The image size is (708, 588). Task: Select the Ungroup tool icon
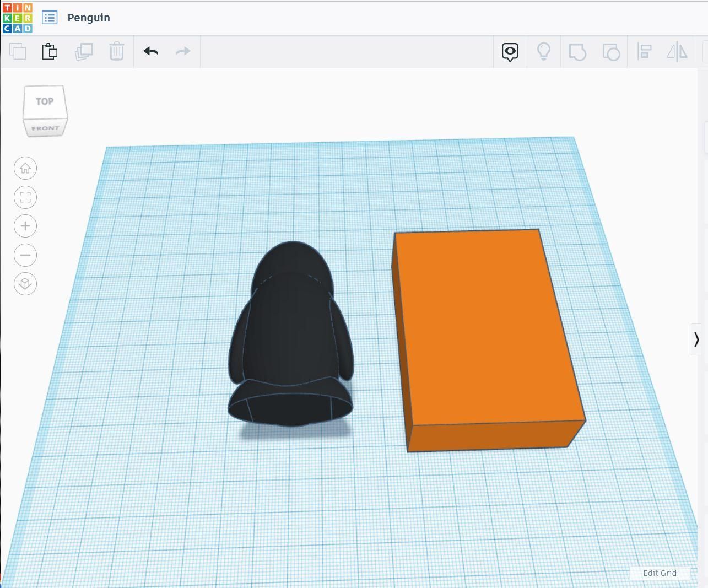(611, 51)
